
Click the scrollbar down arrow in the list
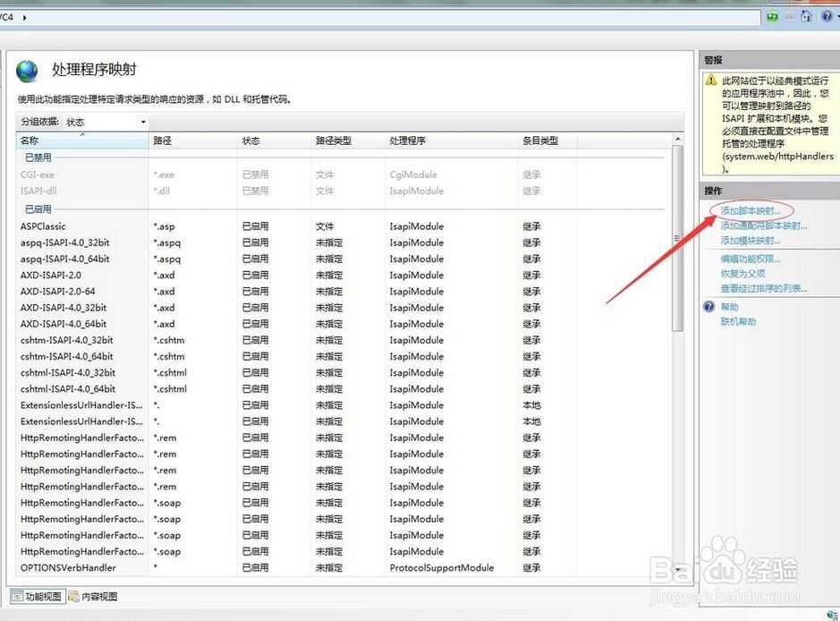click(678, 570)
